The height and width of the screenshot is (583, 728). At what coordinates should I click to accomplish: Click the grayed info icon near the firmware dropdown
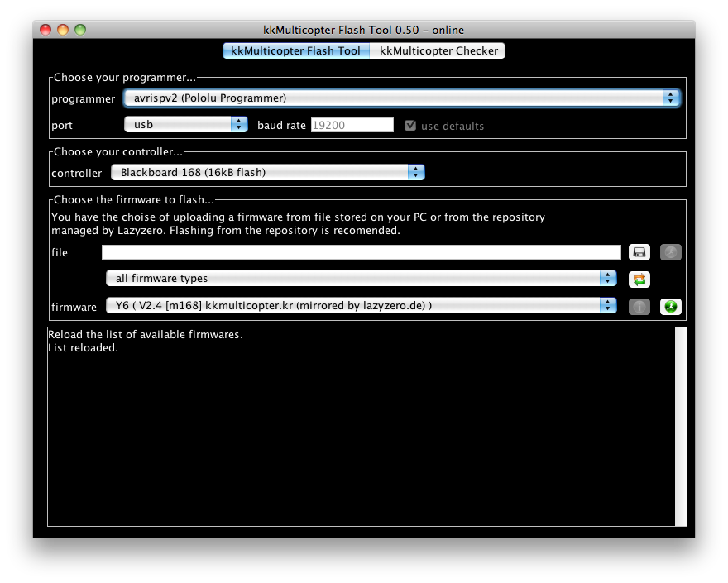click(x=637, y=306)
